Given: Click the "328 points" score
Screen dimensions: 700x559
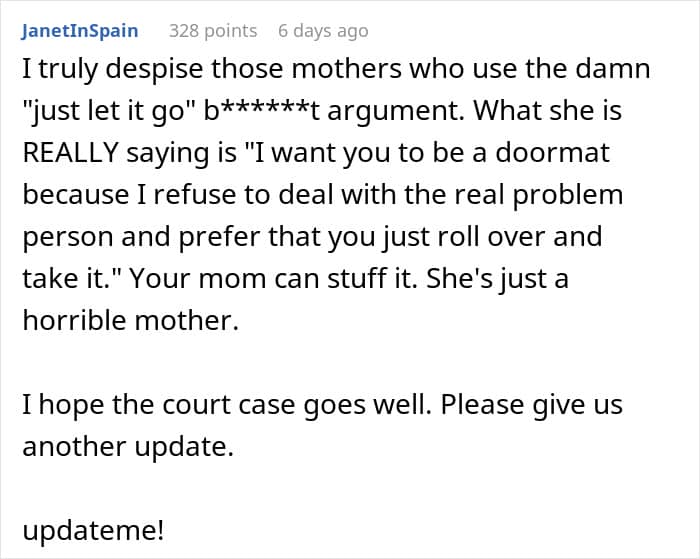Looking at the screenshot, I should [x=213, y=31].
